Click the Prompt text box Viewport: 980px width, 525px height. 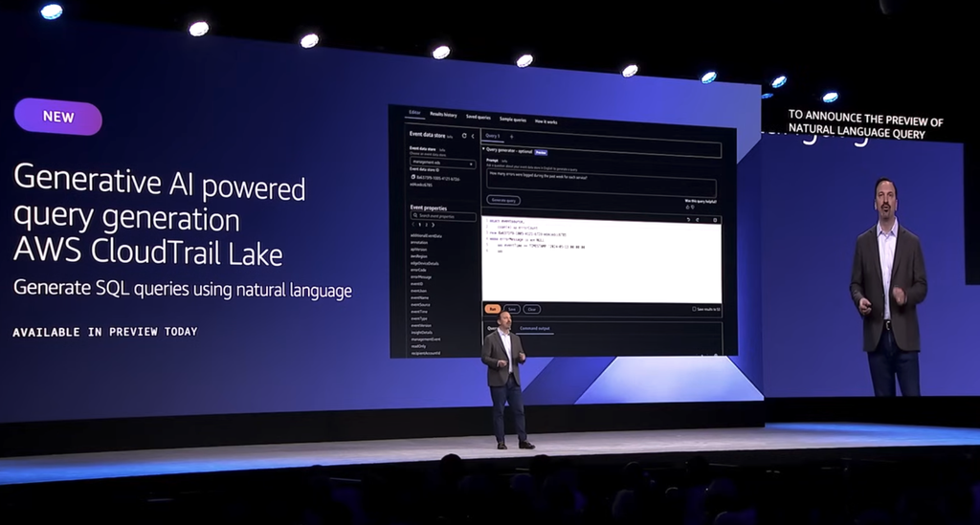pyautogui.click(x=601, y=184)
